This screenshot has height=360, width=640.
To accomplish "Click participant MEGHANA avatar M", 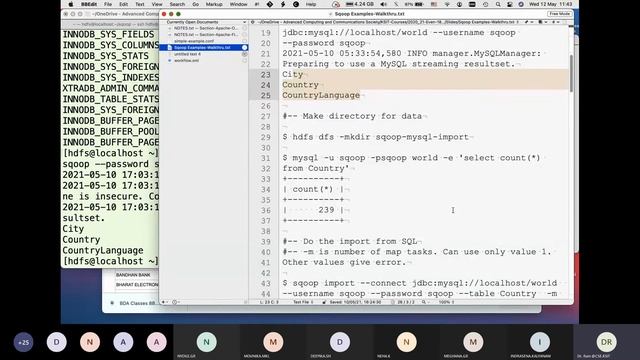I will click(x=473, y=342).
